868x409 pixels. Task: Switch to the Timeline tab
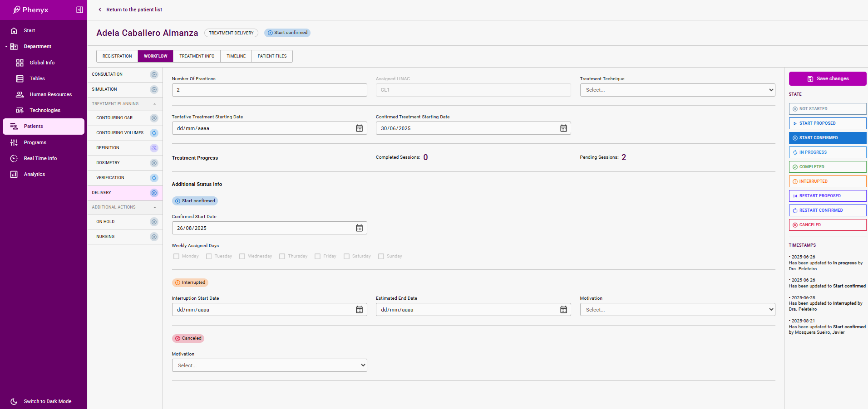tap(236, 56)
